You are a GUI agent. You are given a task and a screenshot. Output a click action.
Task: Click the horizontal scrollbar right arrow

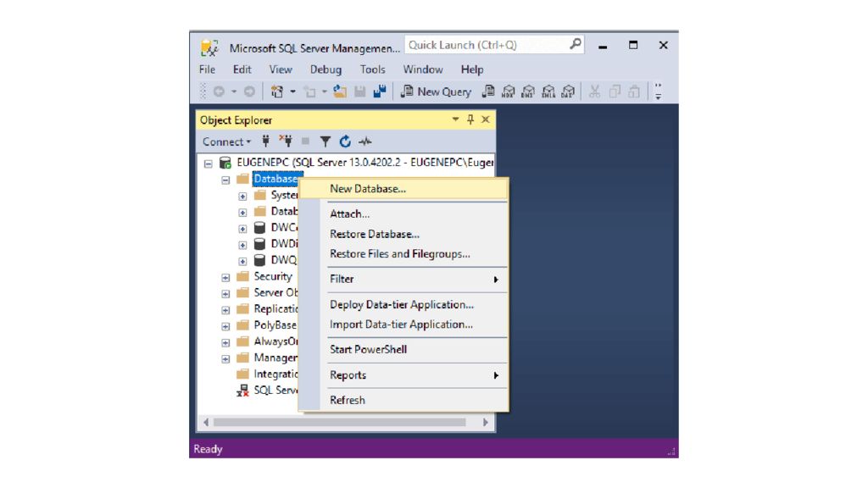tap(486, 422)
